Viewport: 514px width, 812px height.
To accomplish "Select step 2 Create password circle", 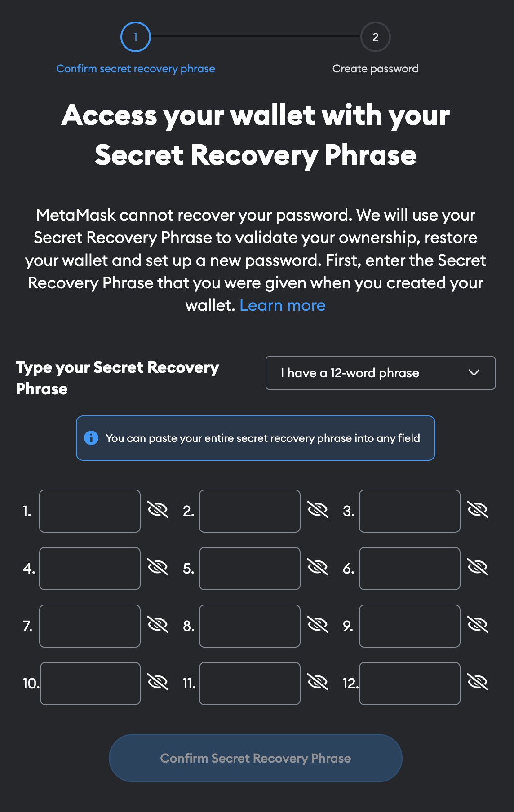I will [376, 37].
